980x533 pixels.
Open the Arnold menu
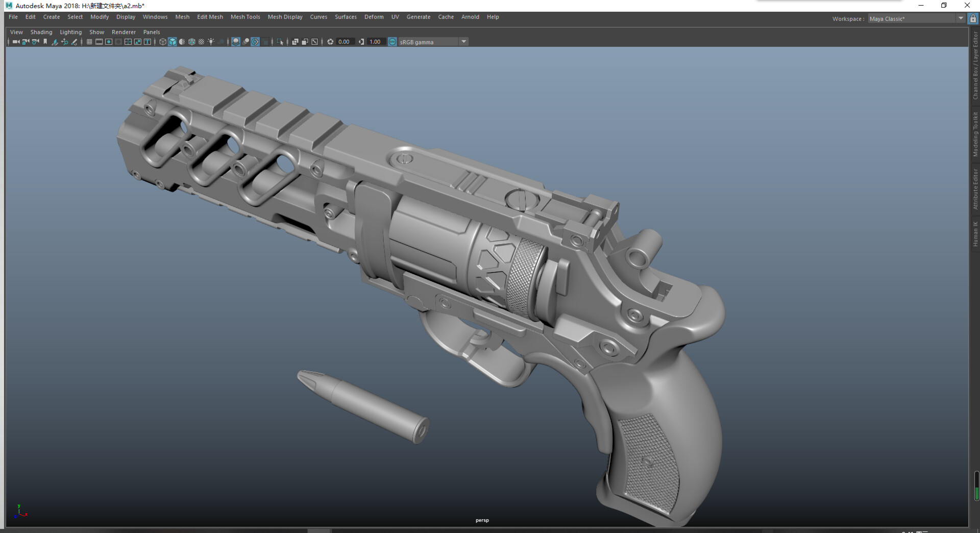470,17
